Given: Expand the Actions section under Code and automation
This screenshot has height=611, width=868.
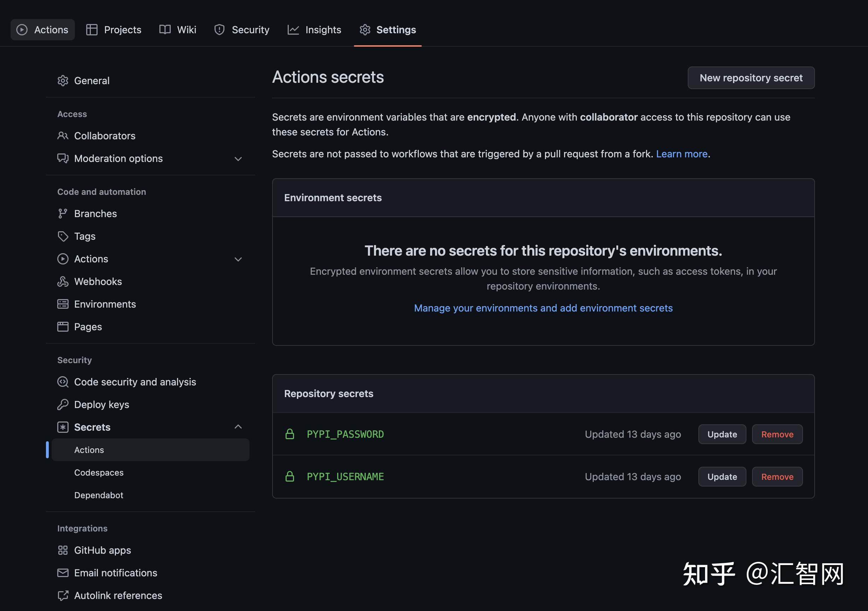Looking at the screenshot, I should (x=238, y=259).
